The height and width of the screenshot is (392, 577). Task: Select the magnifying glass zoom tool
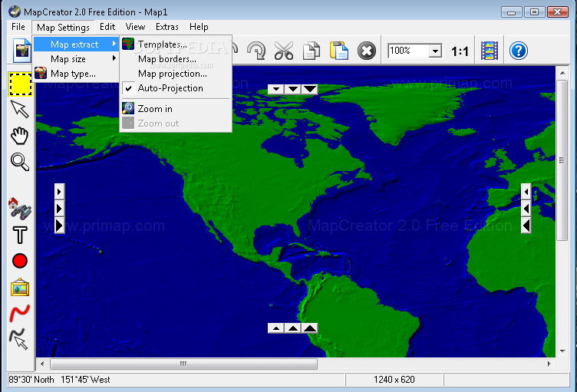(x=19, y=162)
